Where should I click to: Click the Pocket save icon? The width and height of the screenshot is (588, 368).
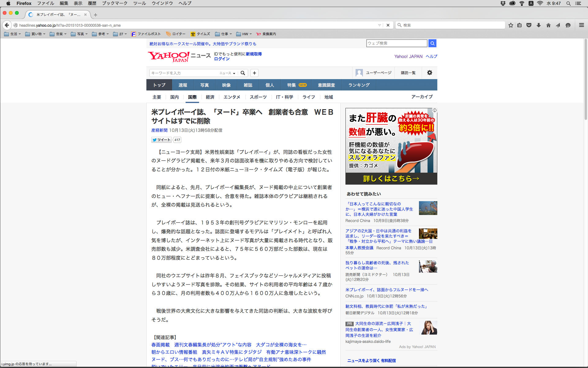(529, 25)
